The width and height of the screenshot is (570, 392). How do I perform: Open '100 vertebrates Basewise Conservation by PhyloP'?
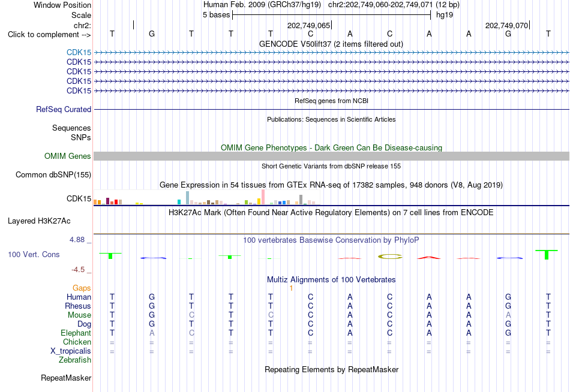click(x=331, y=240)
